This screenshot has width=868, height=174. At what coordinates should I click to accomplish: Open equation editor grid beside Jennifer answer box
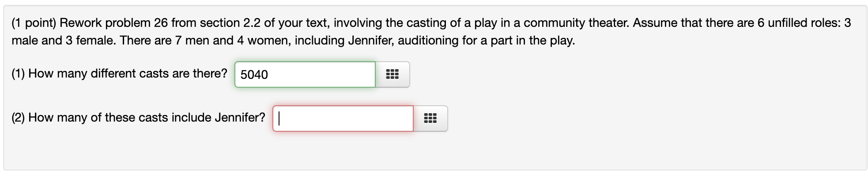point(430,118)
